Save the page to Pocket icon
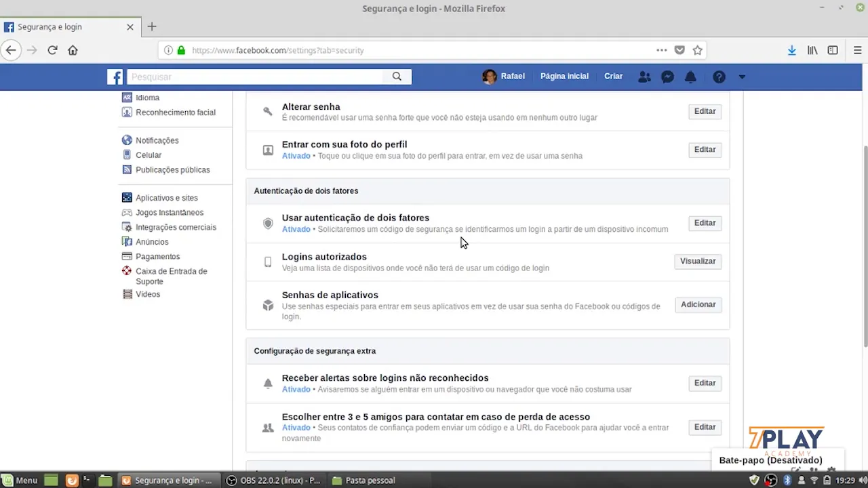 coord(679,50)
